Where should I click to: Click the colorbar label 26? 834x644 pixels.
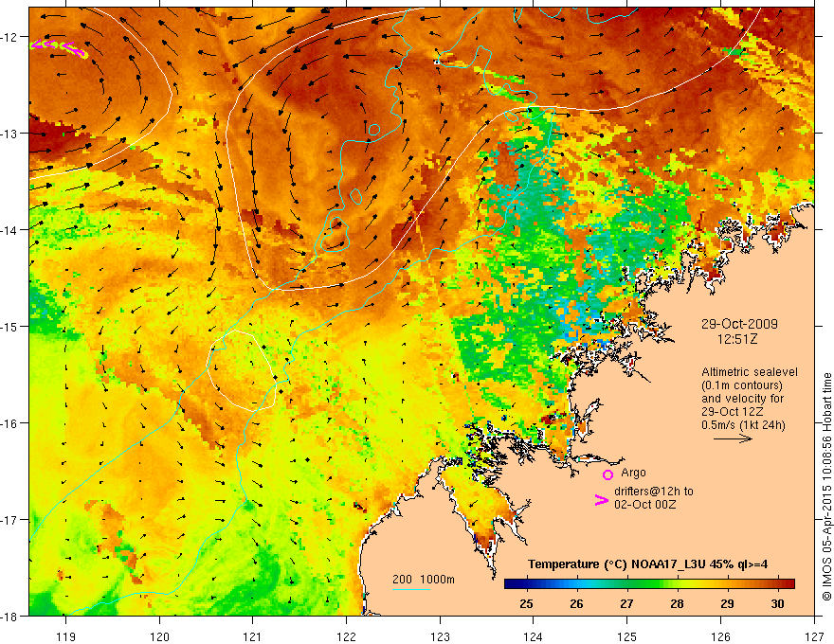576,603
